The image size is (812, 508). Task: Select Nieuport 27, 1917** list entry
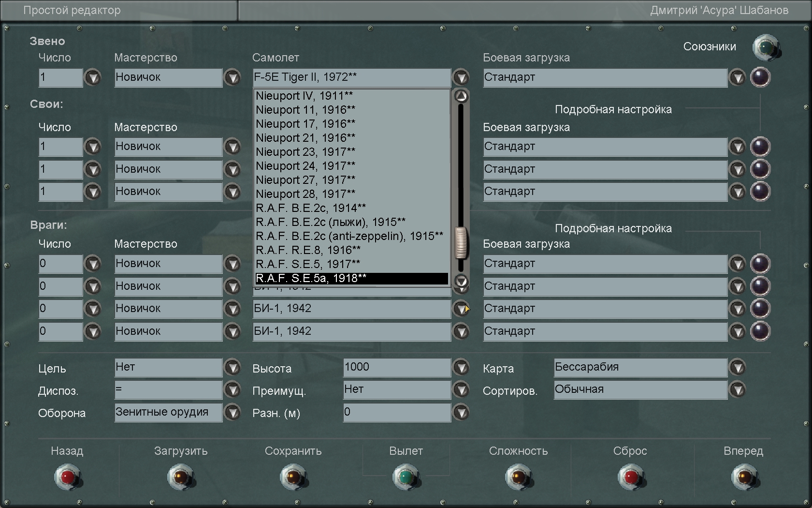coord(352,180)
